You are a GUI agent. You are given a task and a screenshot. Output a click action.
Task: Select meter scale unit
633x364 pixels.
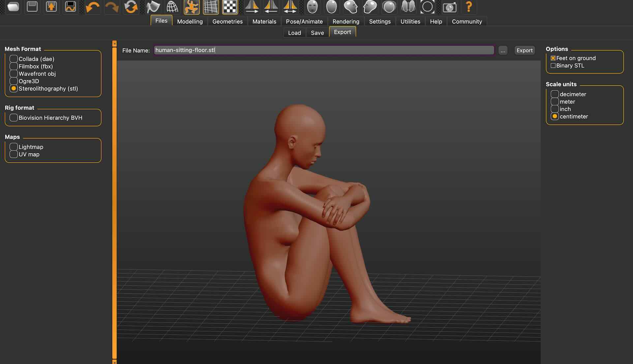555,102
